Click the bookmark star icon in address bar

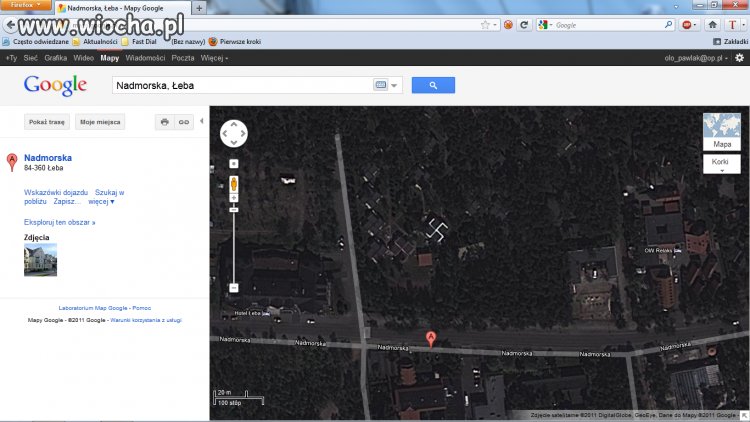pyautogui.click(x=485, y=25)
